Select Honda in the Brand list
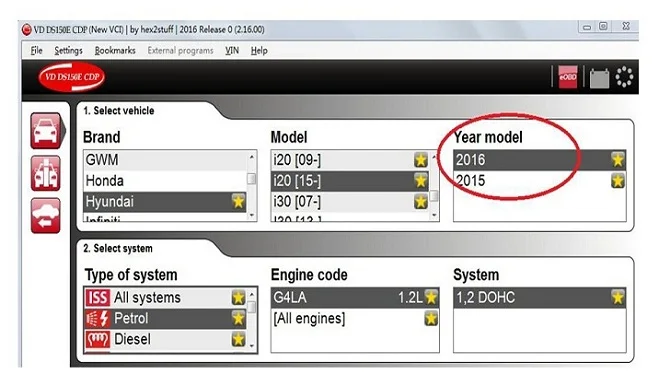The height and width of the screenshot is (386, 659). click(165, 181)
